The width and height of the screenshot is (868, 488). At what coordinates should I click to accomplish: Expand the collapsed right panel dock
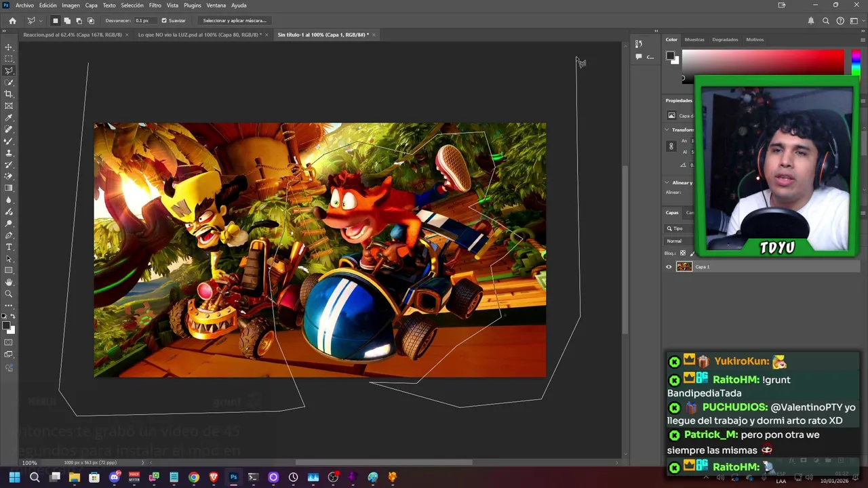pos(656,31)
